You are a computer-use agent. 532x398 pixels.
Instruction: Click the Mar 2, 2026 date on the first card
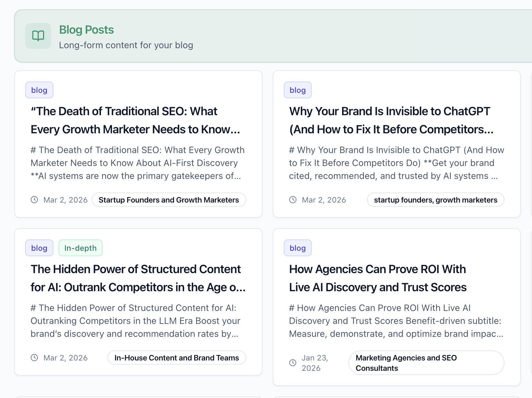point(65,200)
